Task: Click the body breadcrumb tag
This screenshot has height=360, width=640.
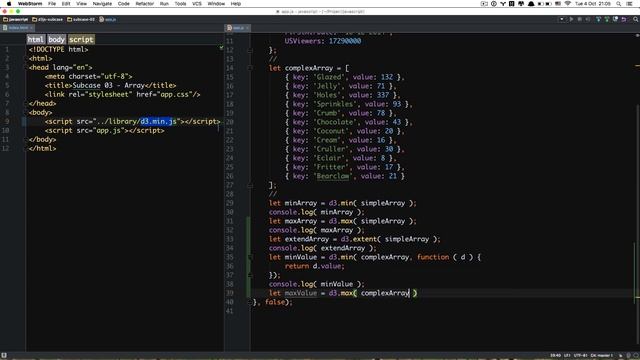Action: 56,39
